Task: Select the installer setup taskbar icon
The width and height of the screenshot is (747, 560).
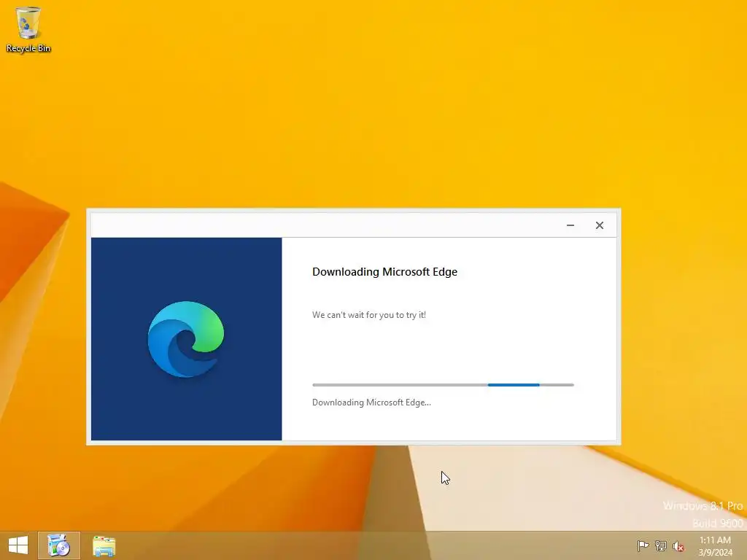Action: click(x=59, y=545)
